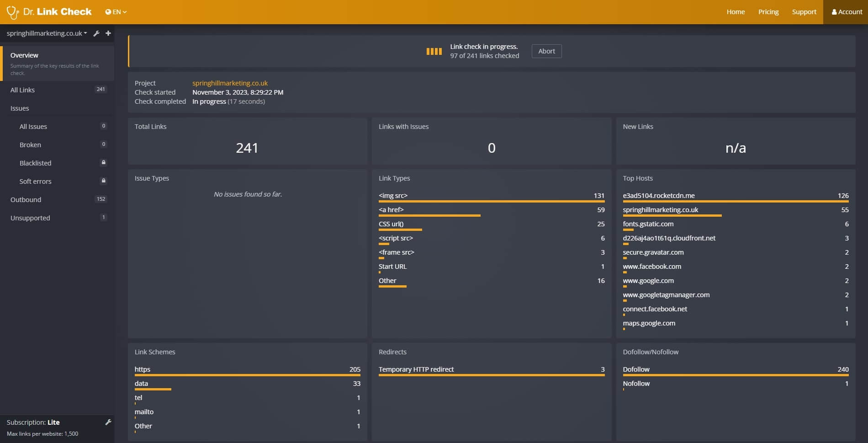Click the Links with Issues 0 value
868x443 pixels.
(x=492, y=148)
